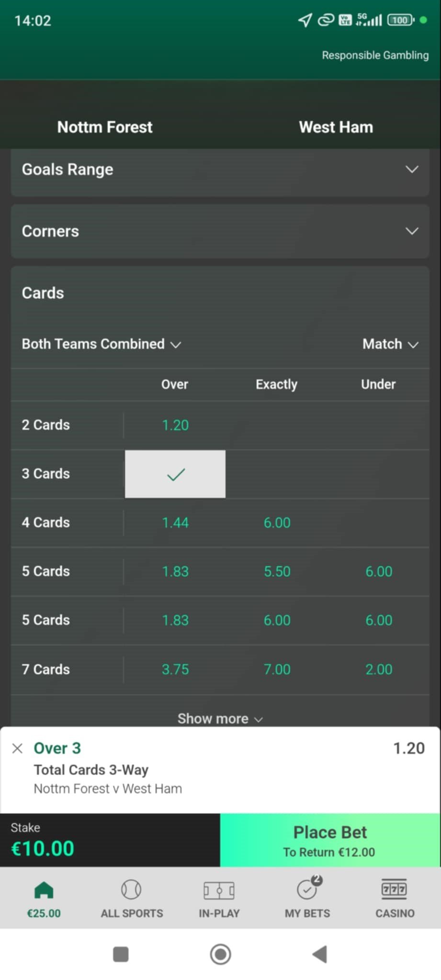The image size is (441, 980).
Task: Open Casino via the slot machine icon
Action: point(395,900)
